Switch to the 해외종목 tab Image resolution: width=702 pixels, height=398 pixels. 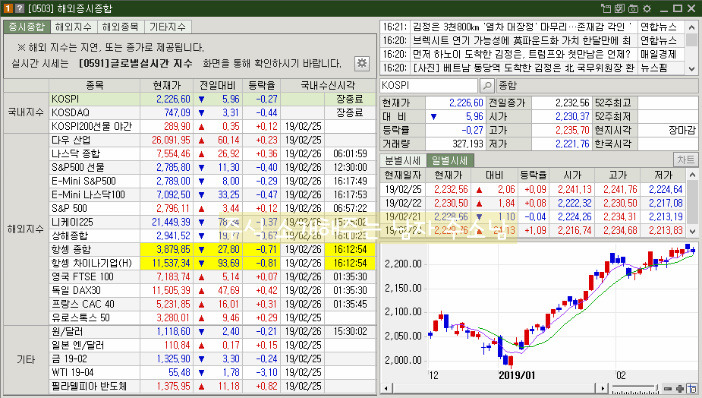coord(120,27)
